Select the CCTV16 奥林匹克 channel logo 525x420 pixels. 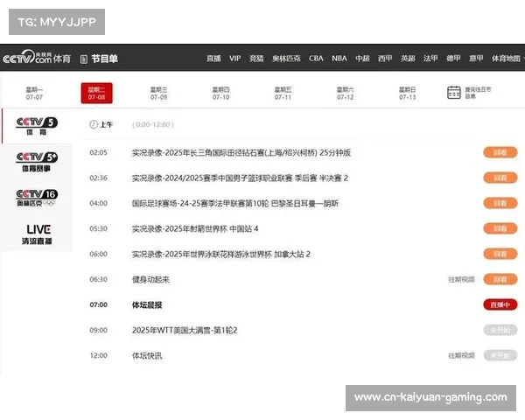tap(37, 199)
